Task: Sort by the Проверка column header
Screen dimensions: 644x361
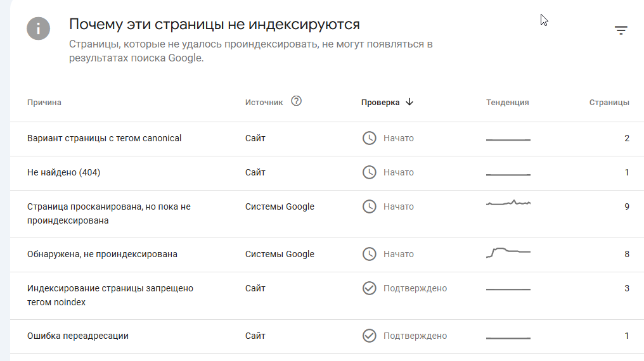Action: point(380,103)
